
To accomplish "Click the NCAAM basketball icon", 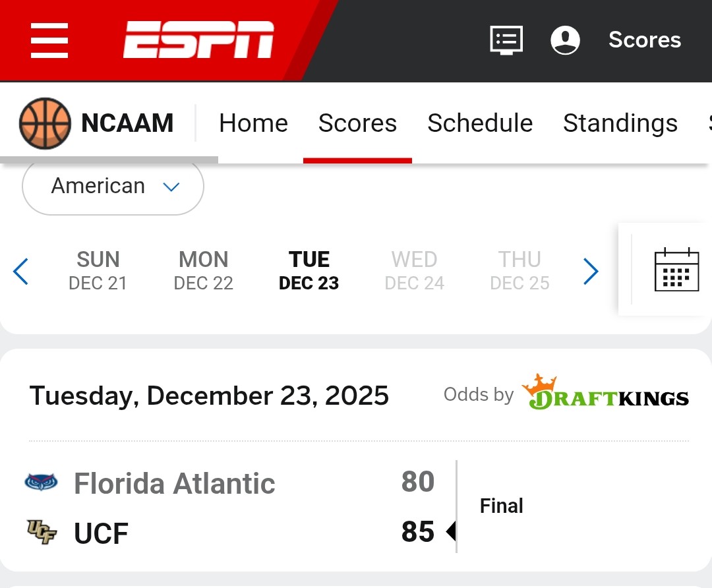I will pos(45,123).
